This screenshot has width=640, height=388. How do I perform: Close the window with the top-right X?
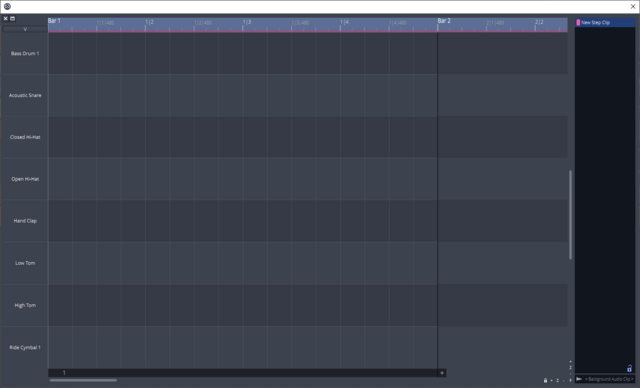point(633,6)
